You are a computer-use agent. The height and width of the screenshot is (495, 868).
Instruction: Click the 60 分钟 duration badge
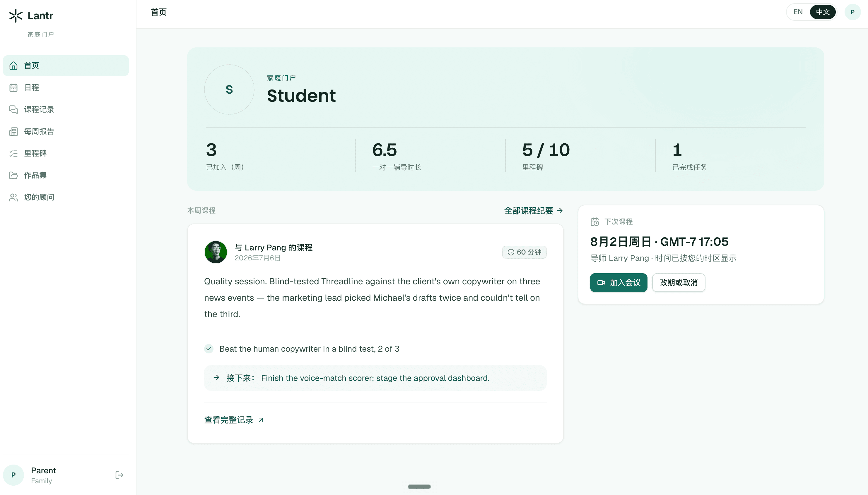[x=524, y=252]
